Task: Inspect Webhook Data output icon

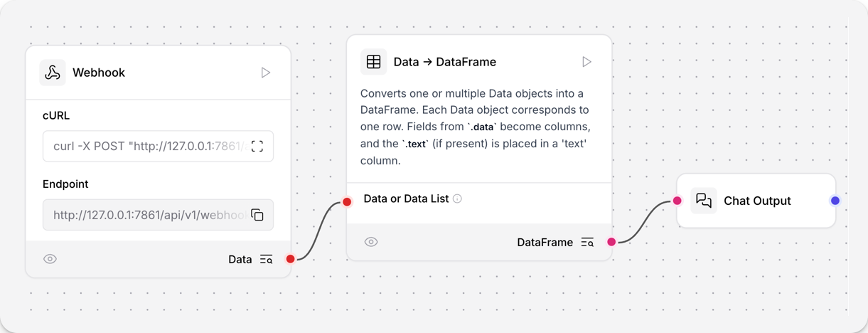Action: tap(266, 260)
